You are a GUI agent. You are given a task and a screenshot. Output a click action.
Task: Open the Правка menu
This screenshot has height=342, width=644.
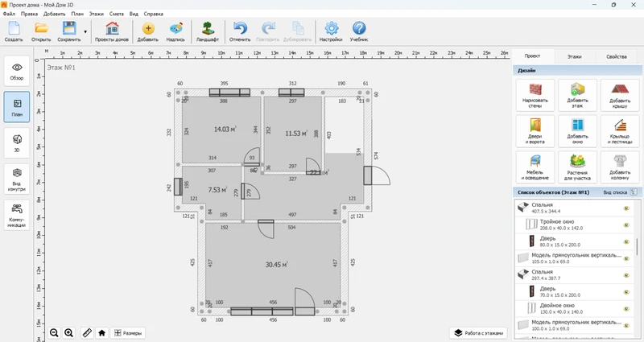(x=29, y=14)
